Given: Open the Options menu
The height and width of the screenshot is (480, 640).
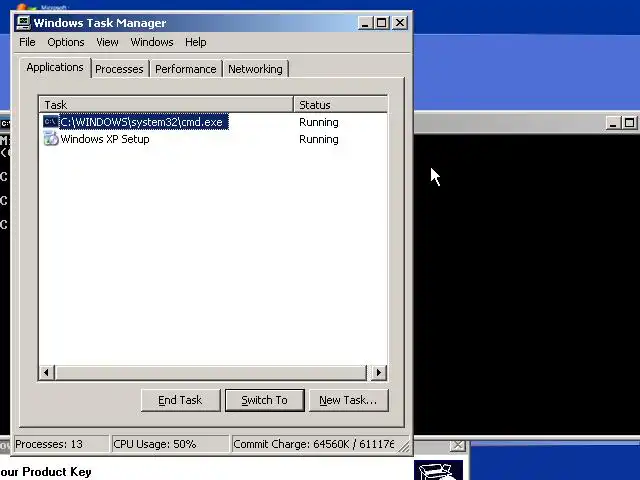Looking at the screenshot, I should click(66, 42).
